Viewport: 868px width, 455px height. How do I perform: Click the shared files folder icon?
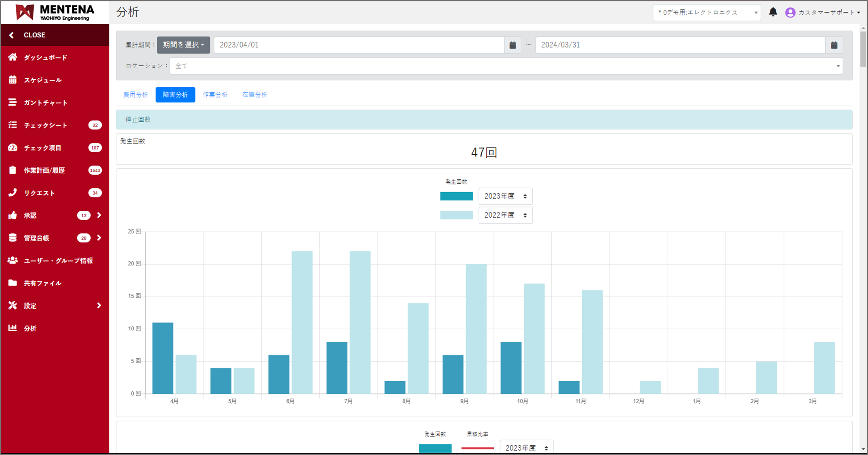[x=13, y=283]
